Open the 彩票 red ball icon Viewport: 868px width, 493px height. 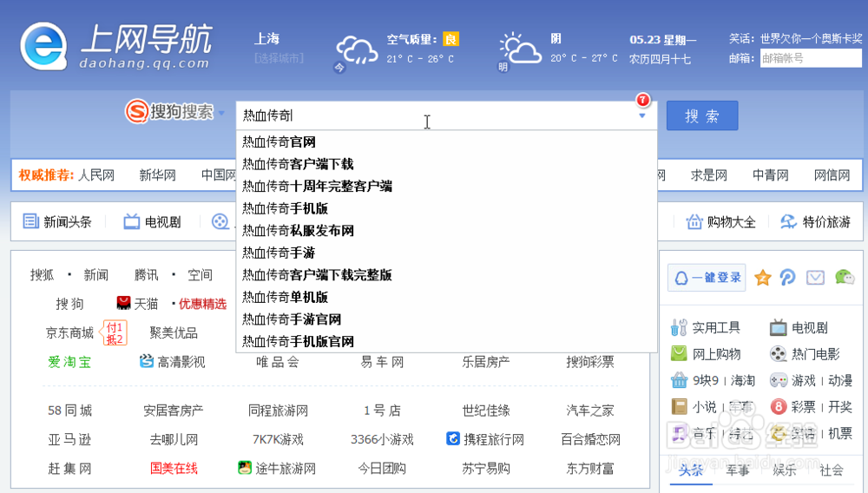click(x=779, y=407)
